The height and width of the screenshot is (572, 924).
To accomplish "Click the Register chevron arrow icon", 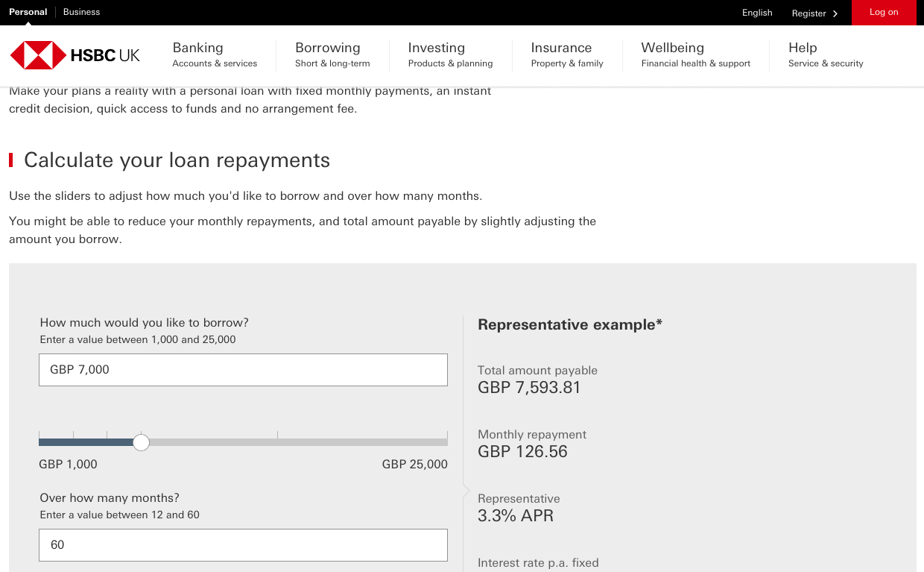I will point(835,13).
